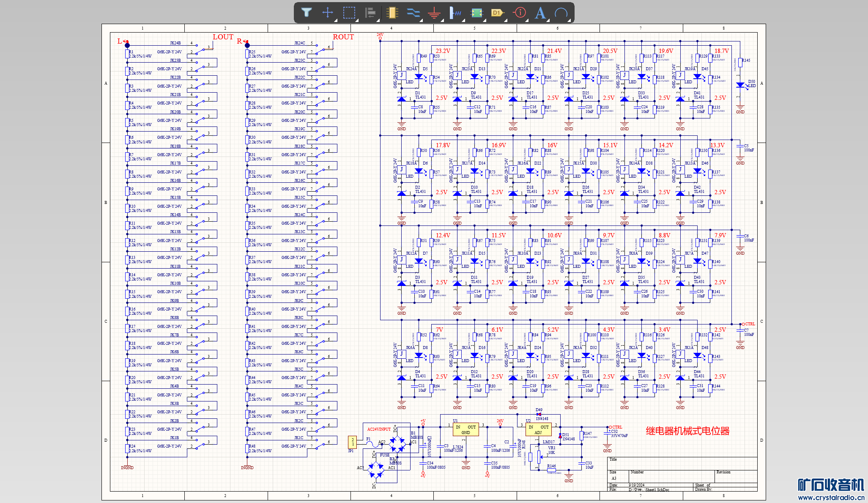Click the 6.1V voltage annotation
Image resolution: width=868 pixels, height=503 pixels.
click(497, 330)
